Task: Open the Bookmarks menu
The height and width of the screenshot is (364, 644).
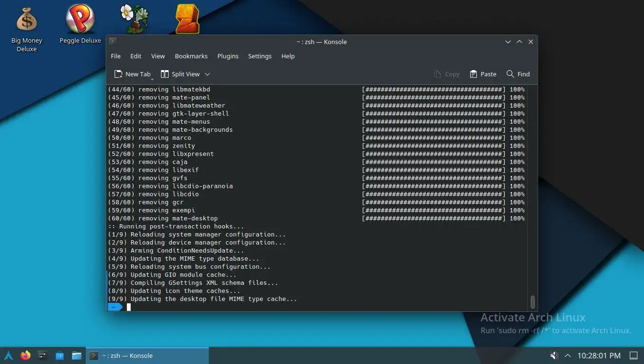Action: [191, 56]
